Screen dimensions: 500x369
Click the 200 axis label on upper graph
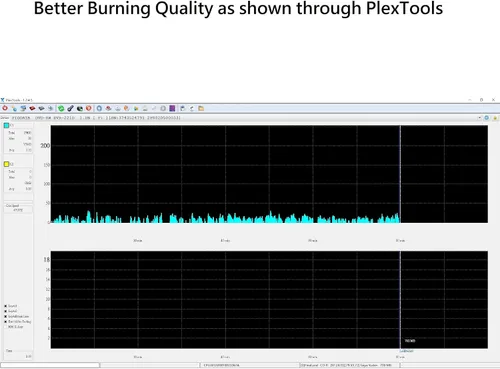pos(45,146)
